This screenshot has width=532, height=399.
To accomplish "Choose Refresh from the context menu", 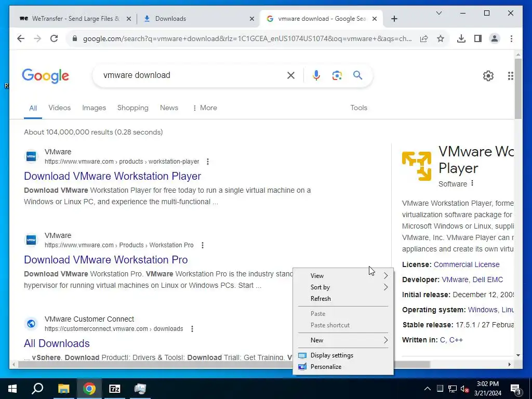I will pyautogui.click(x=343, y=299).
